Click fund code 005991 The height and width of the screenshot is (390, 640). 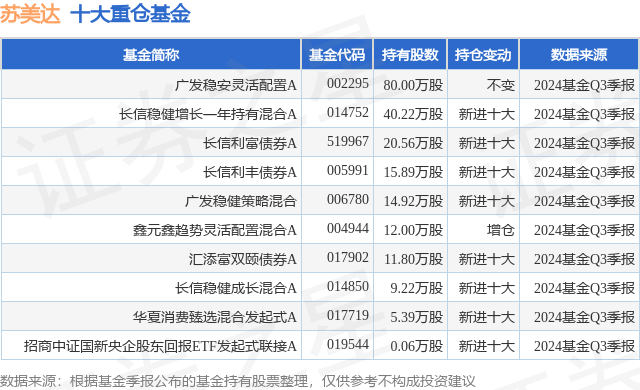pyautogui.click(x=348, y=171)
